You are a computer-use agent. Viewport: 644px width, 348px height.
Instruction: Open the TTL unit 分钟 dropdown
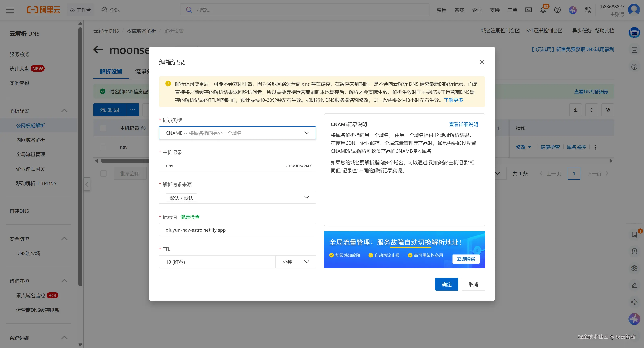click(x=295, y=262)
